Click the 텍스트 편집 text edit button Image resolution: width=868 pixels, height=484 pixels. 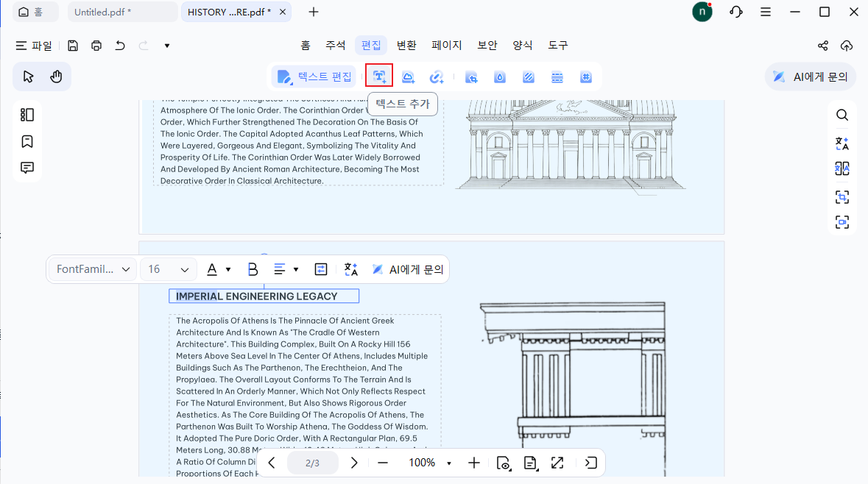pyautogui.click(x=314, y=76)
